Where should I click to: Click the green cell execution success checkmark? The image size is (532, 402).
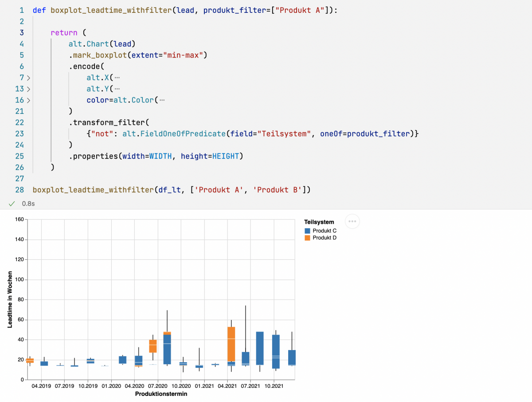[12, 203]
